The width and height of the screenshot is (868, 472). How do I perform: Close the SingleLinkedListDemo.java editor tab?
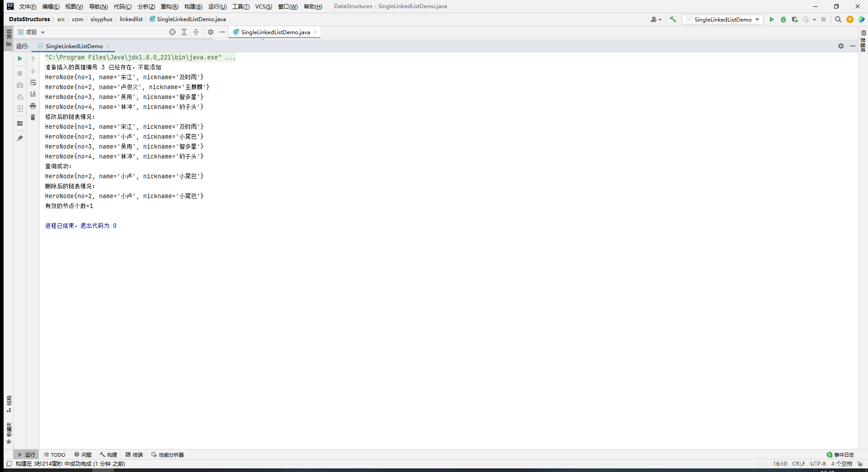coord(315,32)
